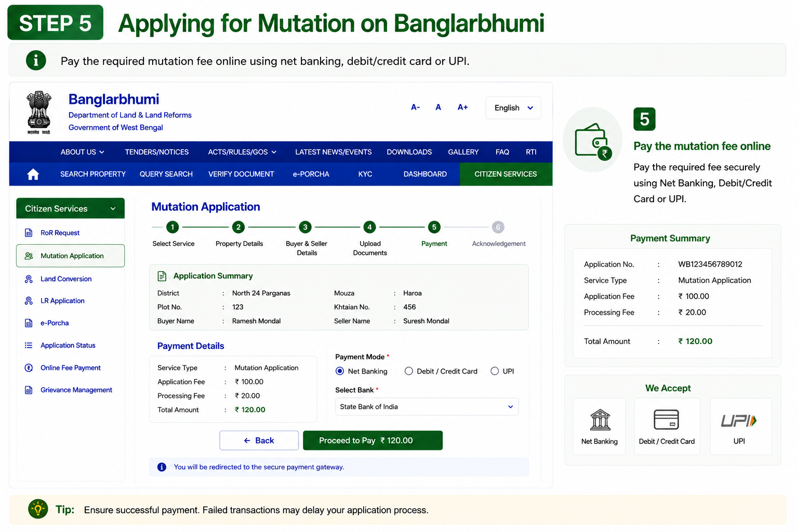Switch to SEARCH PROPERTY tab
This screenshot has width=798, height=532.
click(93, 174)
